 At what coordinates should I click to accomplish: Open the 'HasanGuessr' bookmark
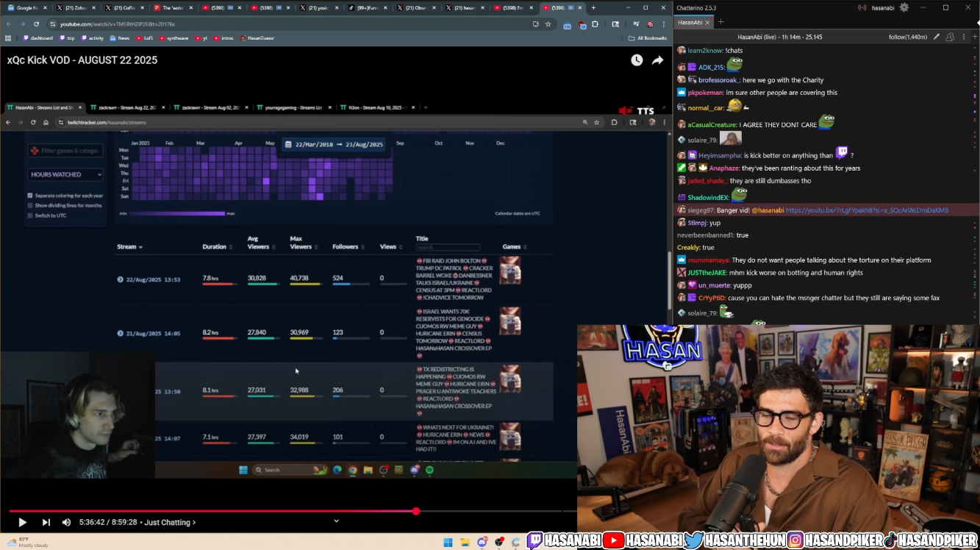pyautogui.click(x=257, y=38)
